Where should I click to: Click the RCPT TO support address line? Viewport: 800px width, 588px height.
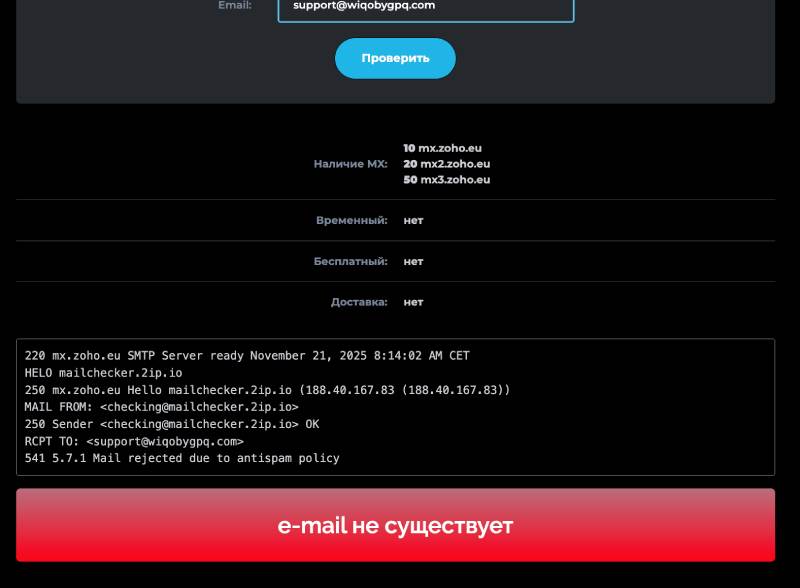click(134, 441)
